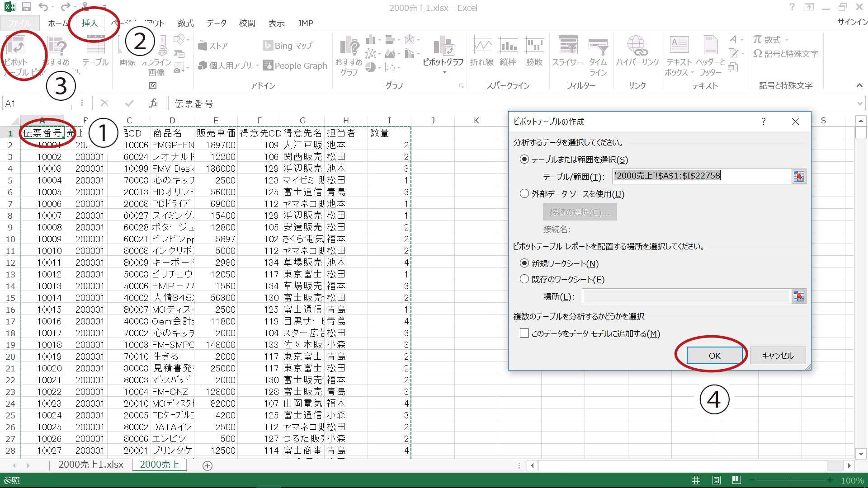Switch to the 2000売上1.xlsx sheet tab
The height and width of the screenshot is (488, 868).
pos(91,465)
